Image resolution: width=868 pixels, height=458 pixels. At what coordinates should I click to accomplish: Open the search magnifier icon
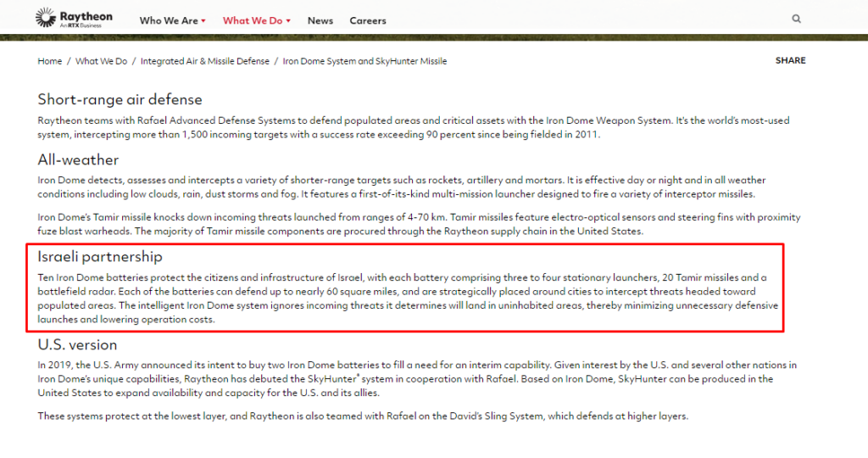796,19
